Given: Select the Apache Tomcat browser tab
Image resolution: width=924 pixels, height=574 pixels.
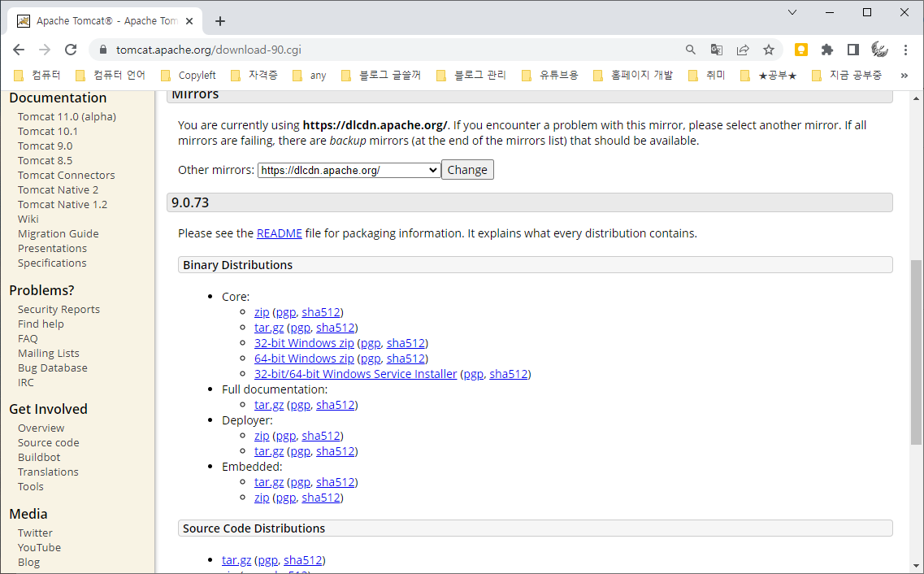Looking at the screenshot, I should [105, 21].
